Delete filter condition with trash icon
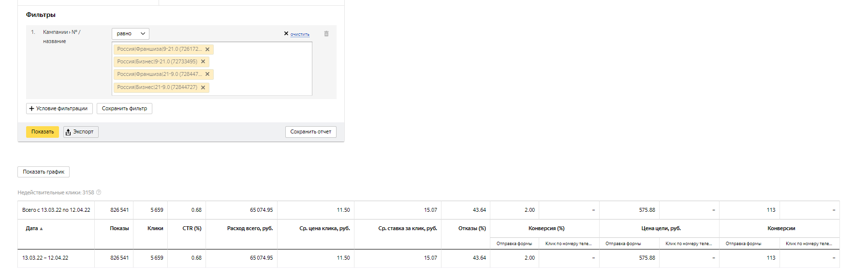Viewport: 868px width, 278px height. coord(326,34)
